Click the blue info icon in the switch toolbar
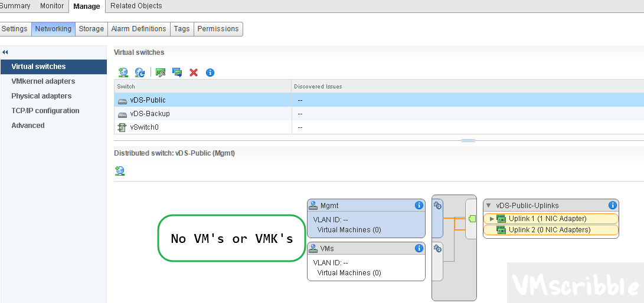 click(x=210, y=73)
